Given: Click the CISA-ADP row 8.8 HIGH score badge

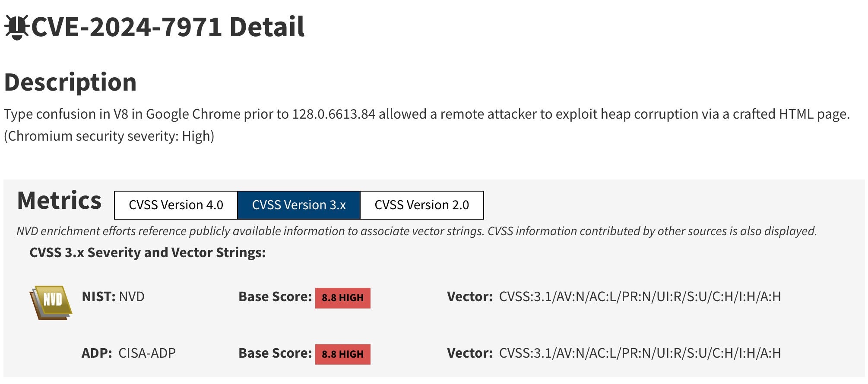Looking at the screenshot, I should pos(342,354).
